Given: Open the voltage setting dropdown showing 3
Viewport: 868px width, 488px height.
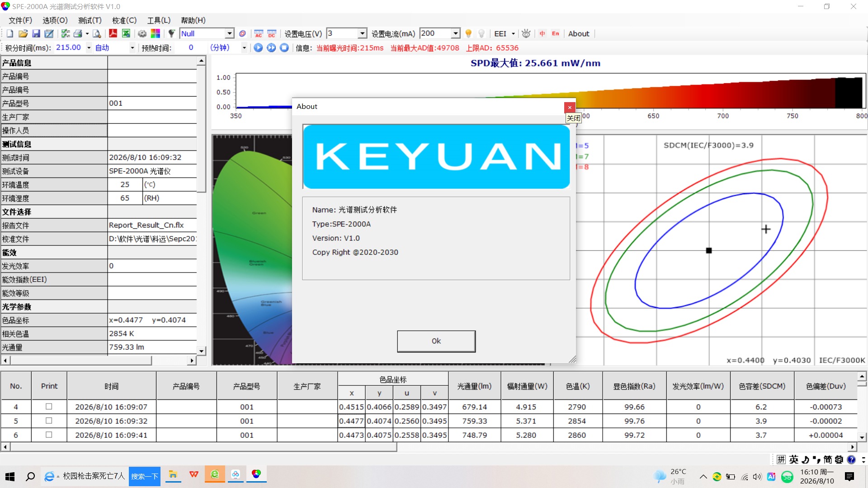Looking at the screenshot, I should tap(362, 34).
